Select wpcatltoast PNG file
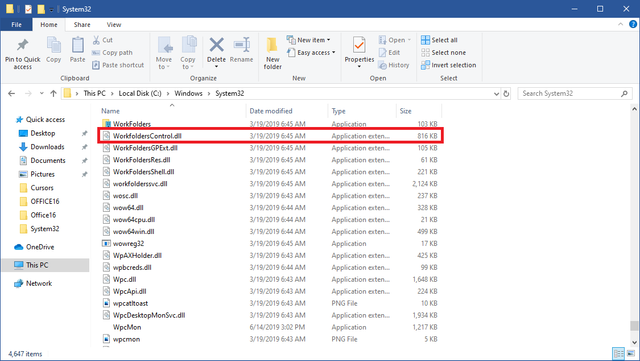 point(270,303)
